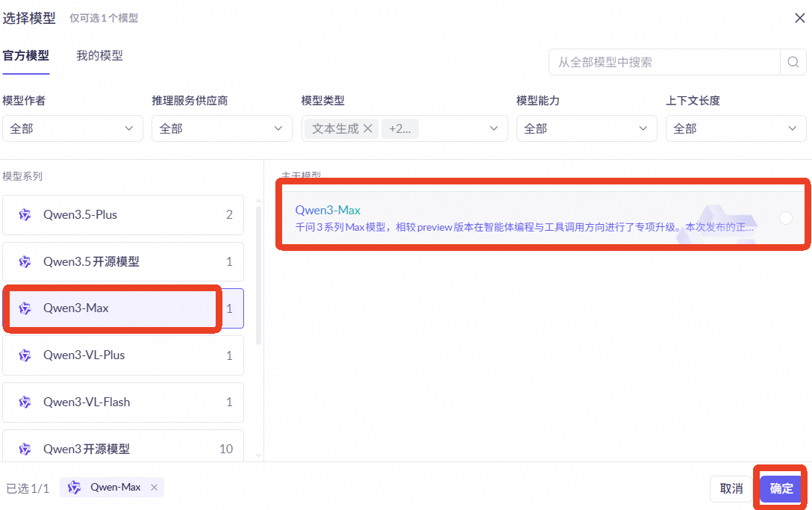Select the Qwen3.5 开源模型 series
Viewport: 812px width, 510px height.
tap(123, 262)
